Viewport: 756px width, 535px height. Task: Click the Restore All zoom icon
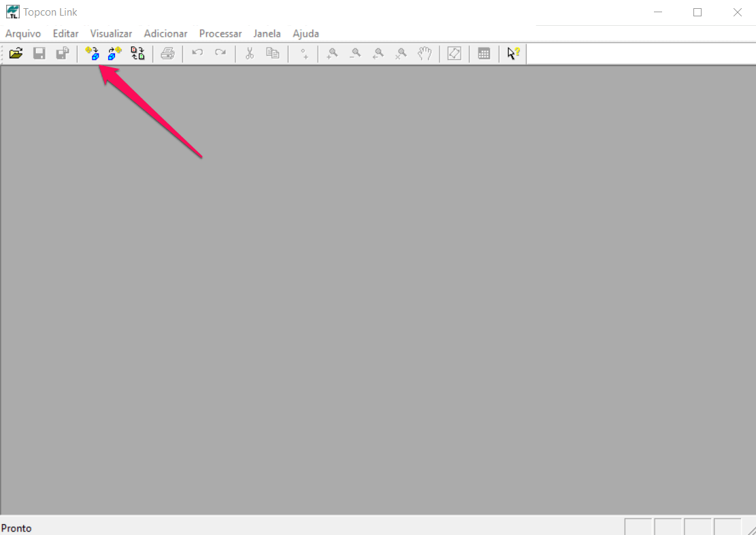401,53
